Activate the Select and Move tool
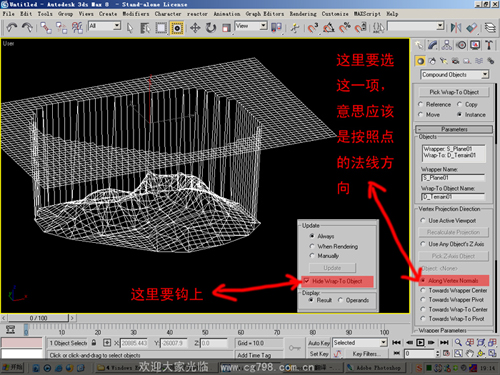This screenshot has width=500, height=375. (x=195, y=28)
